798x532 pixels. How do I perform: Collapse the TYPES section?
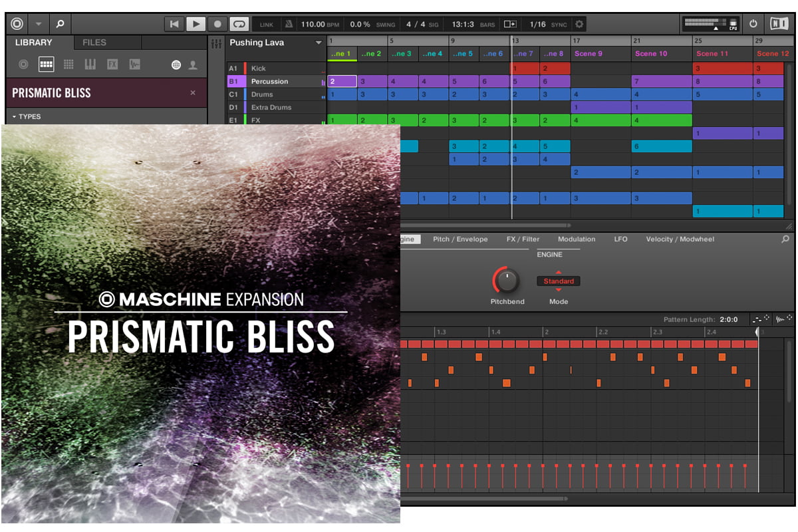[27, 116]
